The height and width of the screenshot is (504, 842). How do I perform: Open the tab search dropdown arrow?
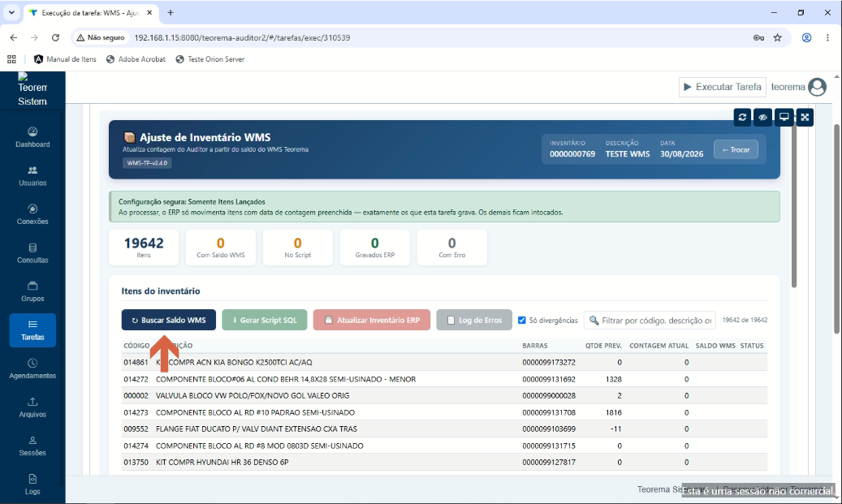coord(11,12)
